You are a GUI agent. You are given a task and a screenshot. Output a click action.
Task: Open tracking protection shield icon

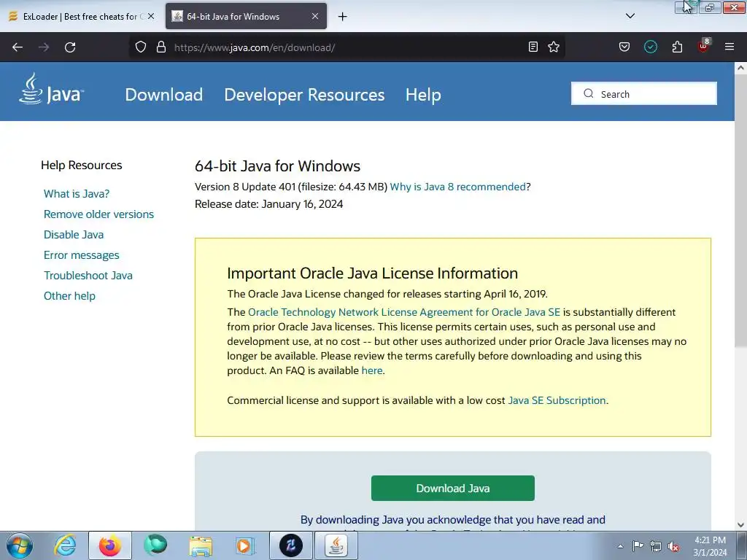141,47
